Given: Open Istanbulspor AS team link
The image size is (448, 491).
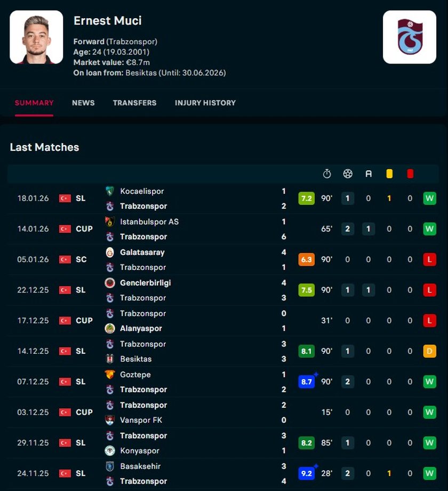Looking at the screenshot, I should pos(149,221).
